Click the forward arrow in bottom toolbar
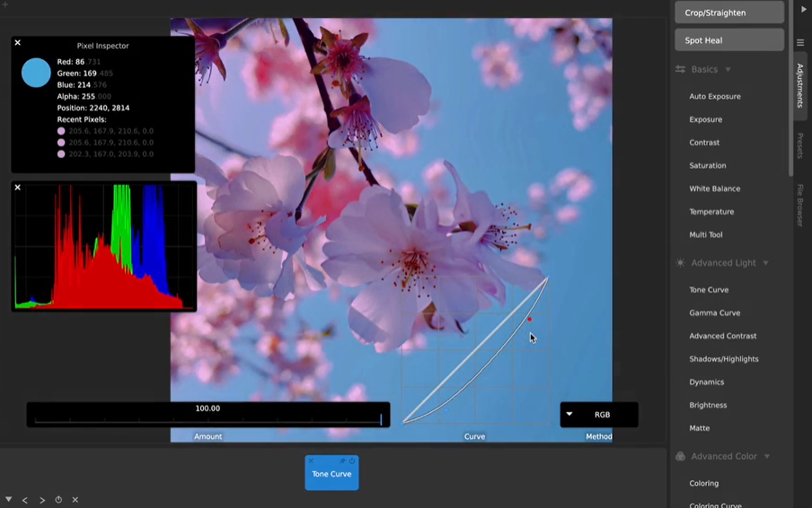The width and height of the screenshot is (812, 508). coord(41,500)
